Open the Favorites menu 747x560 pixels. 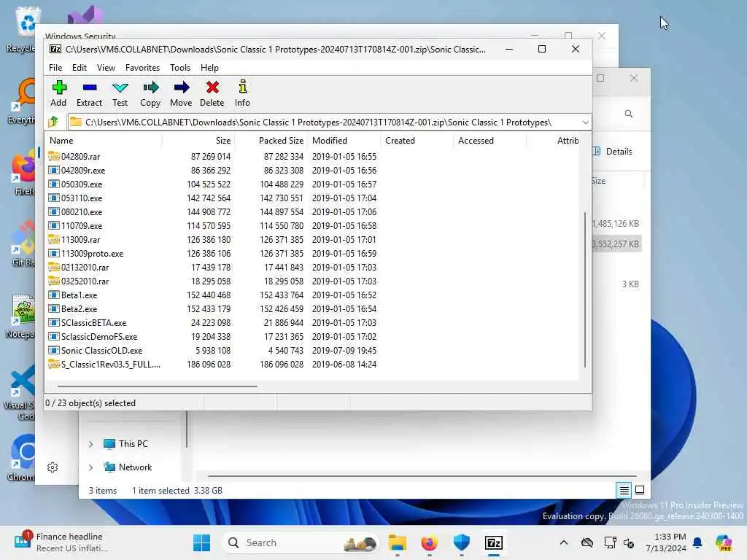(142, 68)
